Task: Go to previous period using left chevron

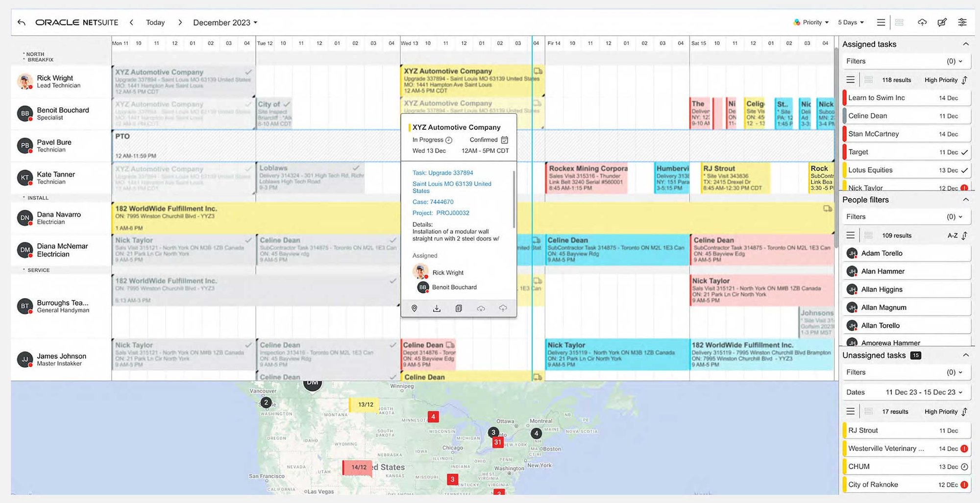Action: (131, 23)
